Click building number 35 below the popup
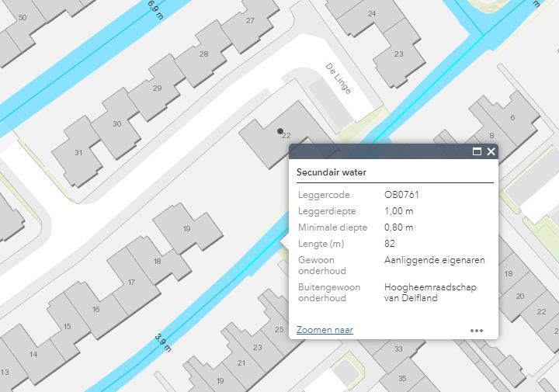 (x=402, y=378)
